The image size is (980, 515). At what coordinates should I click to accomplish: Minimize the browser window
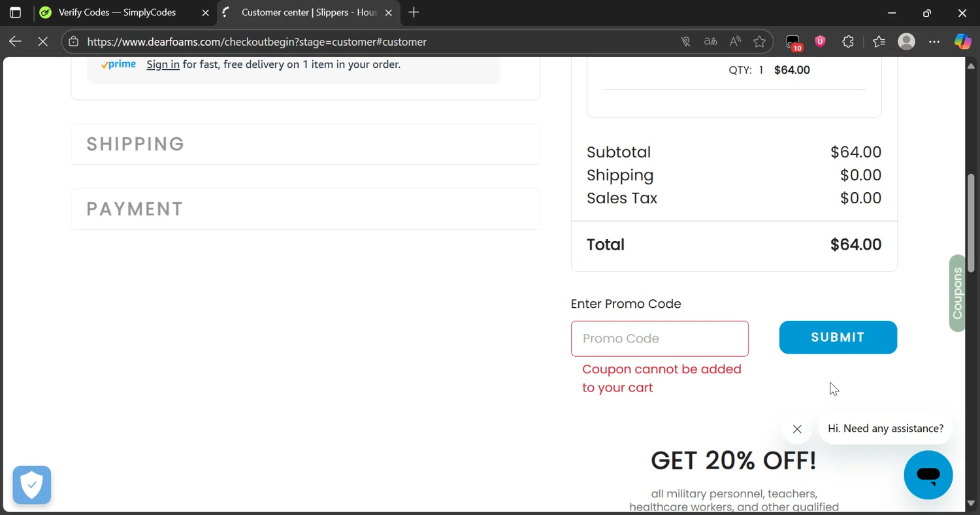pos(892,12)
